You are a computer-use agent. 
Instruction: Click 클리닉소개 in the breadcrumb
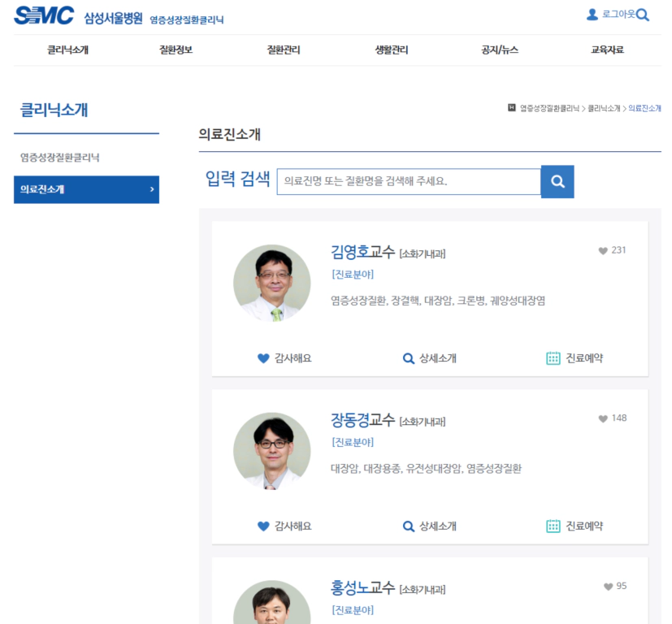pos(604,108)
